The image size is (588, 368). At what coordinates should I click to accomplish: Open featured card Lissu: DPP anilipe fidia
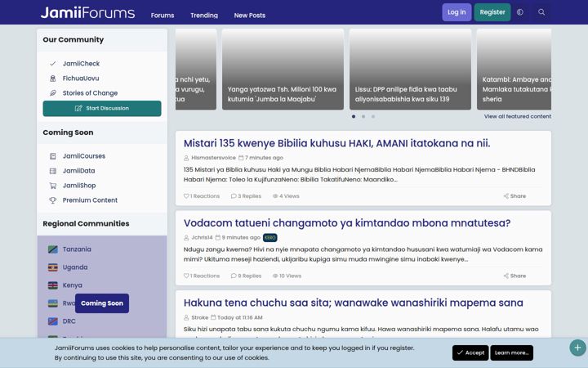point(410,70)
